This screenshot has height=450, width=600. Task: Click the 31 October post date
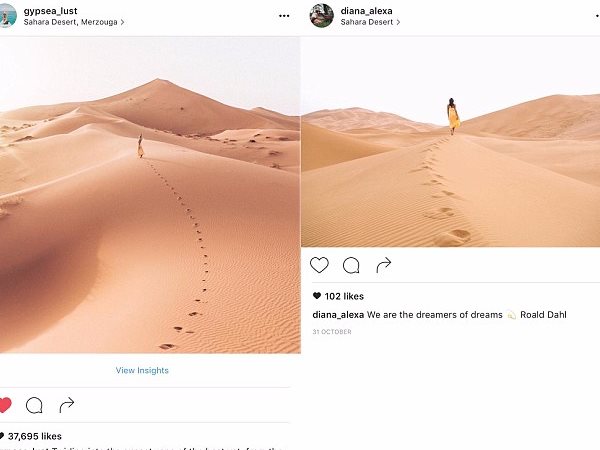(332, 332)
